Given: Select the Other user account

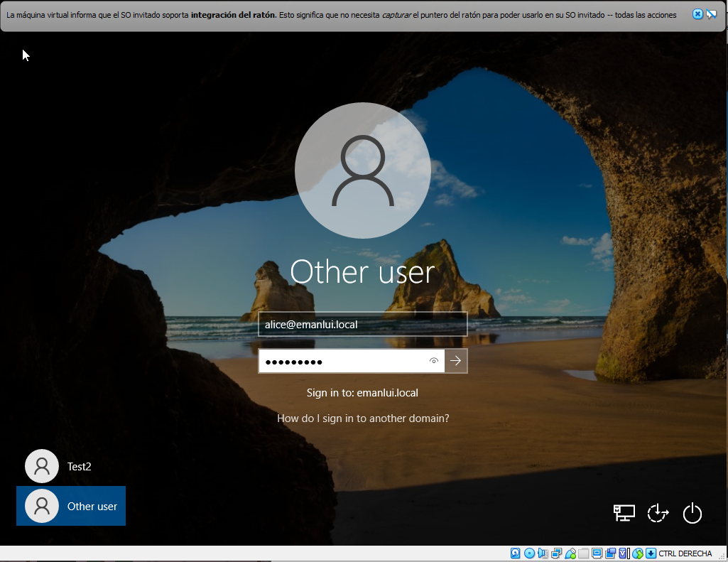Looking at the screenshot, I should [71, 506].
